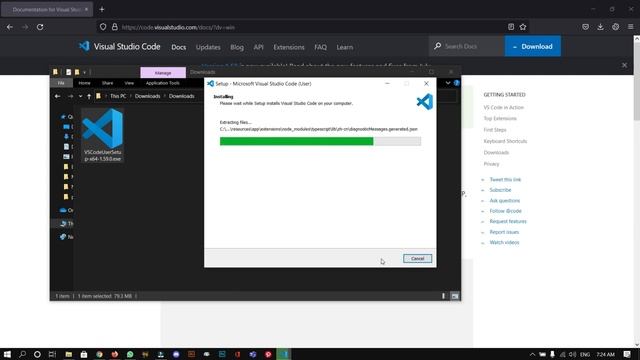Image resolution: width=640 pixels, height=360 pixels.
Task: Click the Subscribe link on the page
Action: tap(500, 190)
